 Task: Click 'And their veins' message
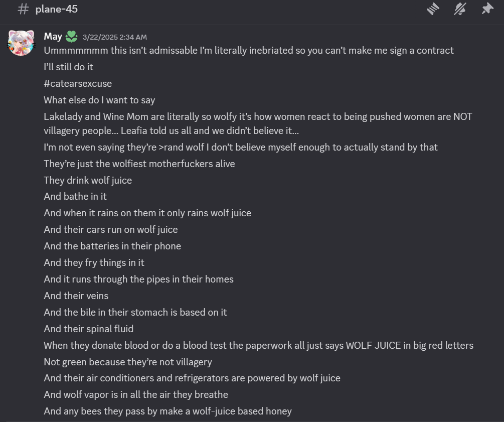[x=76, y=296]
